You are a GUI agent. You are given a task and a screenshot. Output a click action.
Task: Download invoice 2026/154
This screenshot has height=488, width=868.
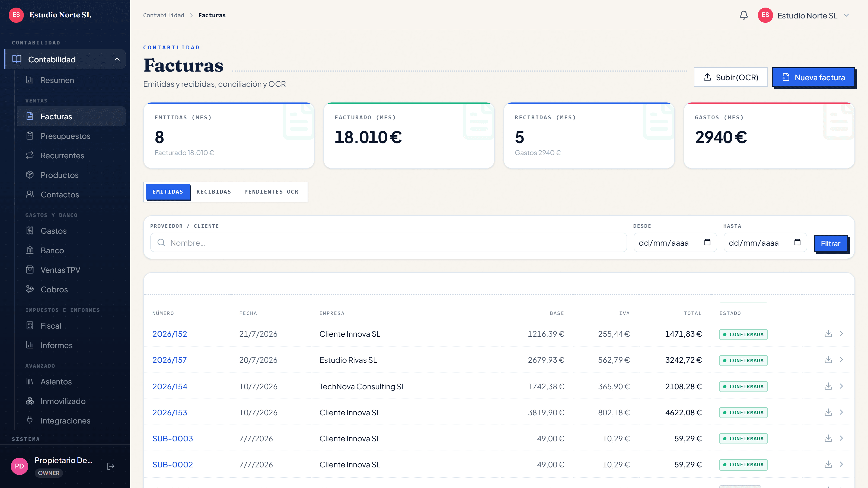pyautogui.click(x=828, y=386)
